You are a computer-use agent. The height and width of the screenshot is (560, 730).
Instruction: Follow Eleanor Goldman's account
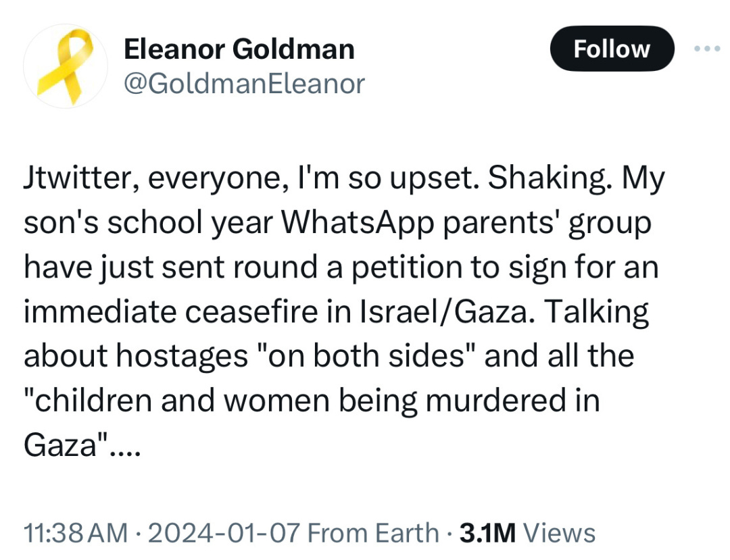tap(612, 49)
